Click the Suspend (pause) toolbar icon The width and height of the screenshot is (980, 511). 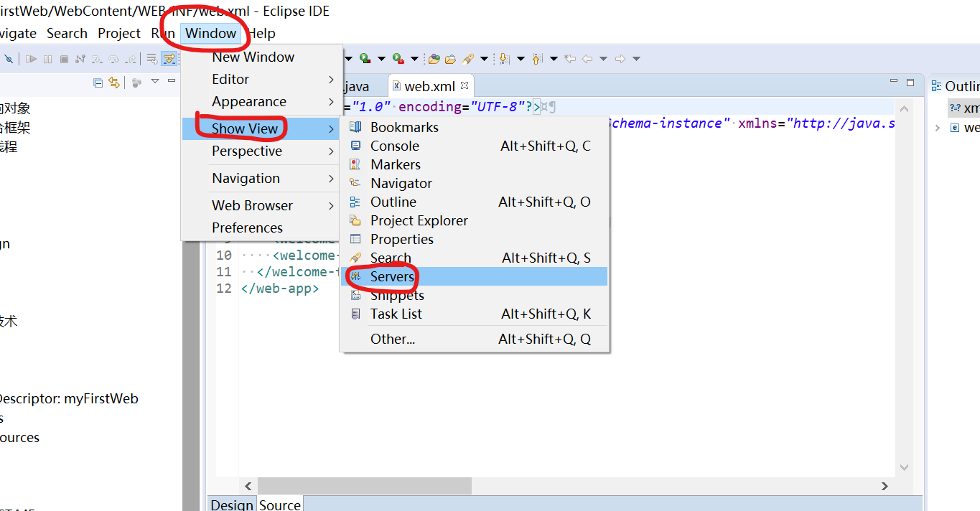(x=47, y=59)
